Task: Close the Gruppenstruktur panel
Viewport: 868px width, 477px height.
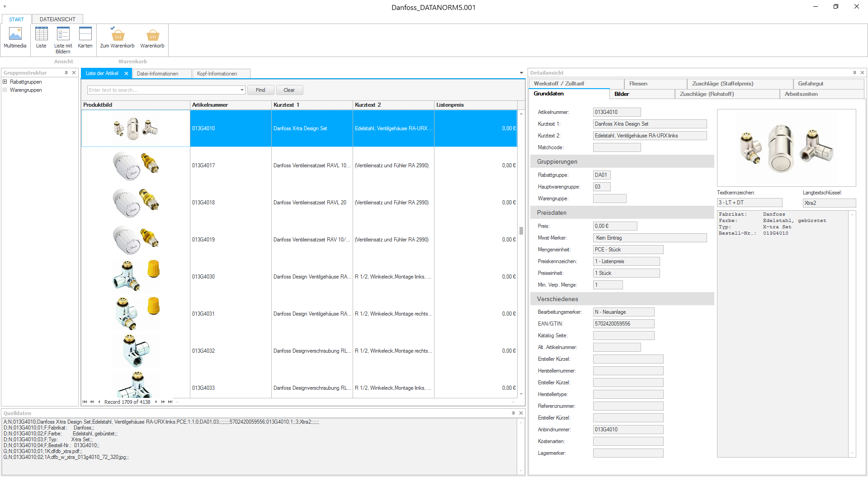Action: [74, 73]
